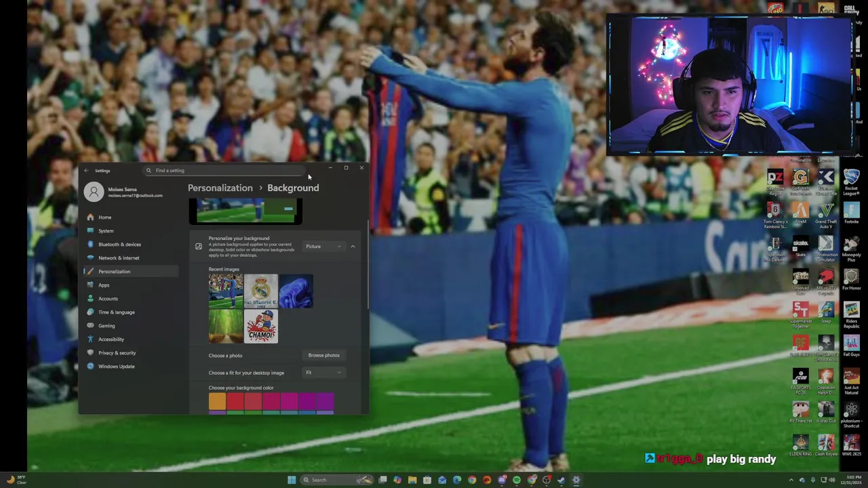
Task: Go back with the Settings back arrow
Action: coord(86,171)
